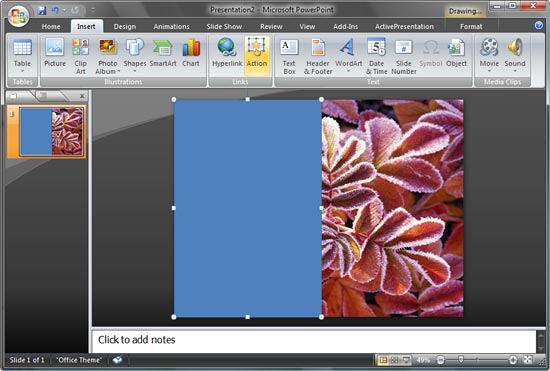The width and height of the screenshot is (550, 371).
Task: Open the Design ribbon tab
Action: tap(125, 27)
